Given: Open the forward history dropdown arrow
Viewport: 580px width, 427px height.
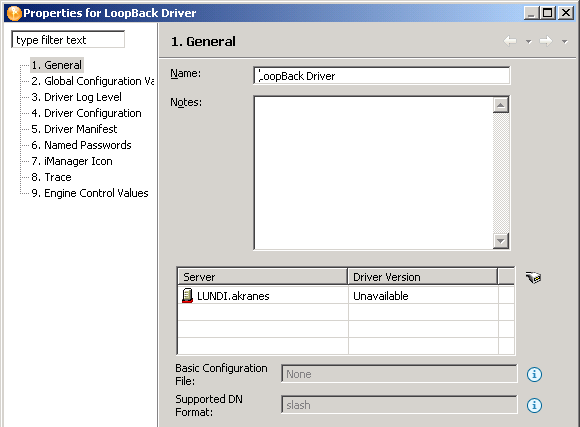Looking at the screenshot, I should click(x=564, y=41).
